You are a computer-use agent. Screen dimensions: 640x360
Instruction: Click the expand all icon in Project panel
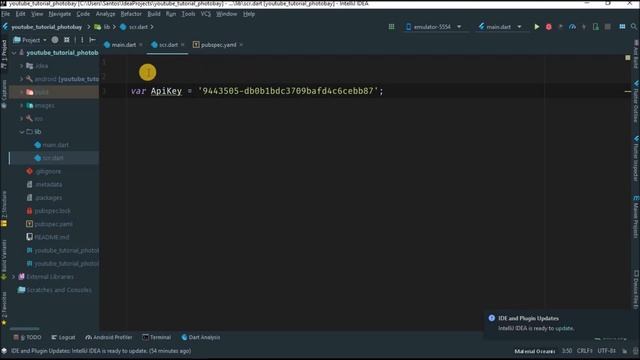coord(67,40)
